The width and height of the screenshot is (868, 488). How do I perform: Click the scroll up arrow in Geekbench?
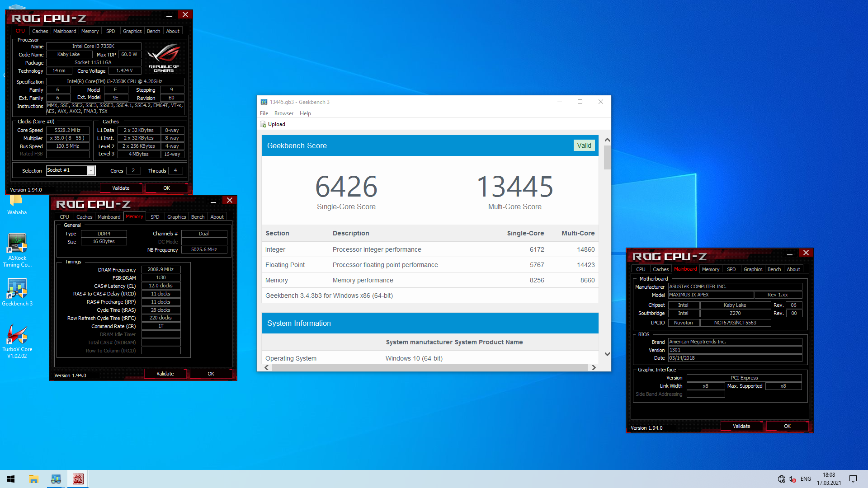coord(607,140)
